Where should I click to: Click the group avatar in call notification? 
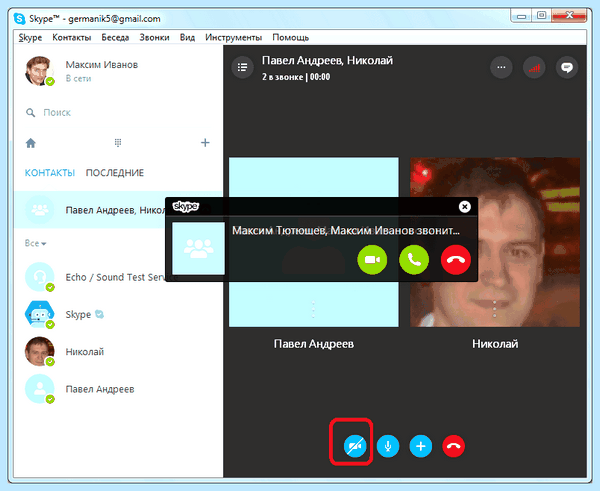tap(198, 248)
